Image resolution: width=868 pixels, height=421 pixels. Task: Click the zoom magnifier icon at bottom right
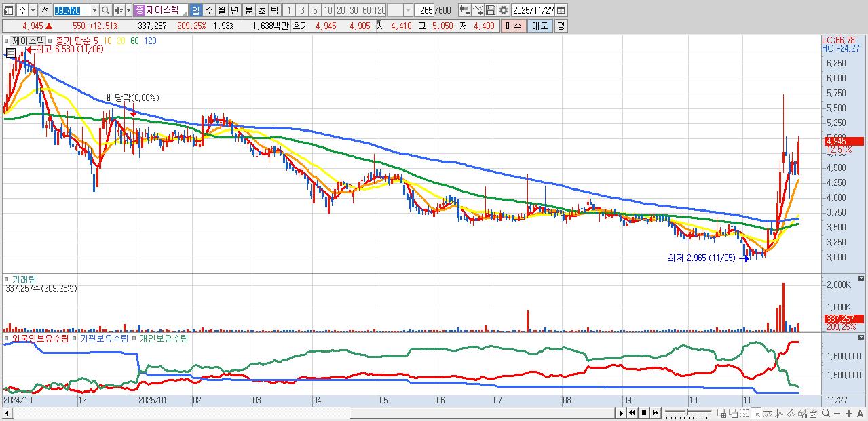point(825,413)
